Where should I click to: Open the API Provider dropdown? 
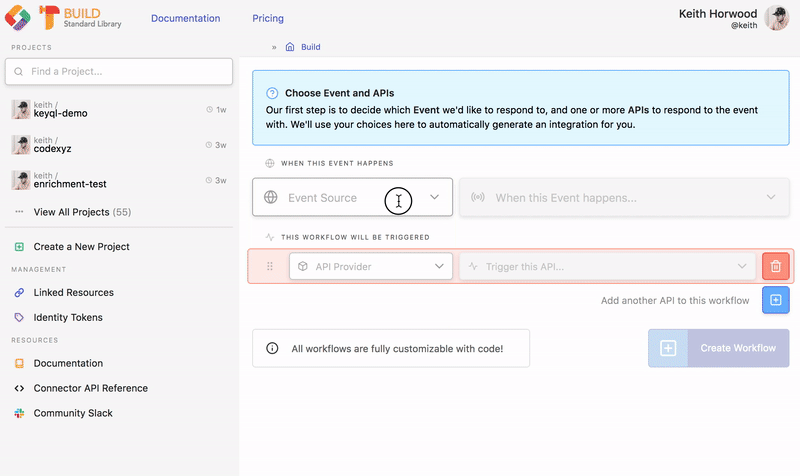coord(371,266)
